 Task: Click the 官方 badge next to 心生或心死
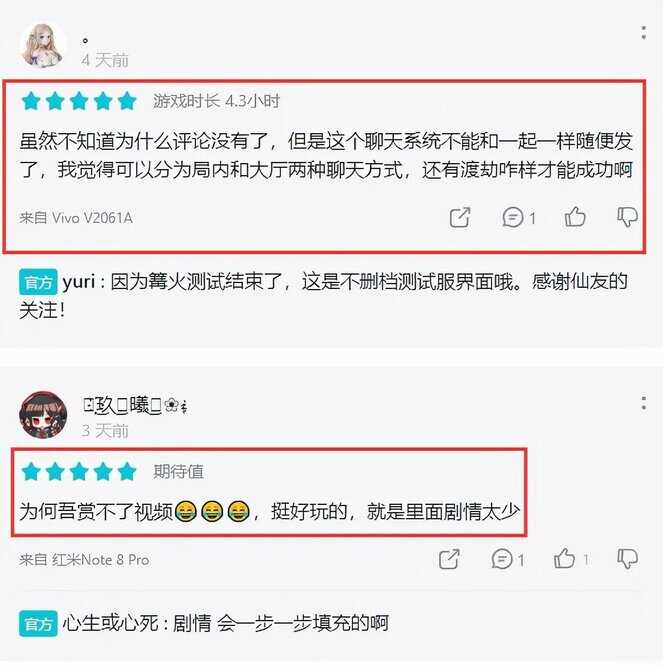(x=38, y=624)
